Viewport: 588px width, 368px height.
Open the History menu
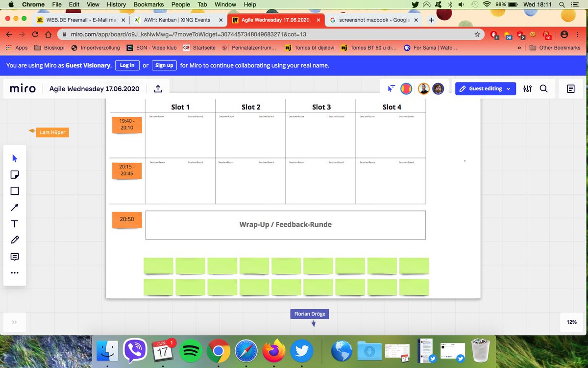116,4
